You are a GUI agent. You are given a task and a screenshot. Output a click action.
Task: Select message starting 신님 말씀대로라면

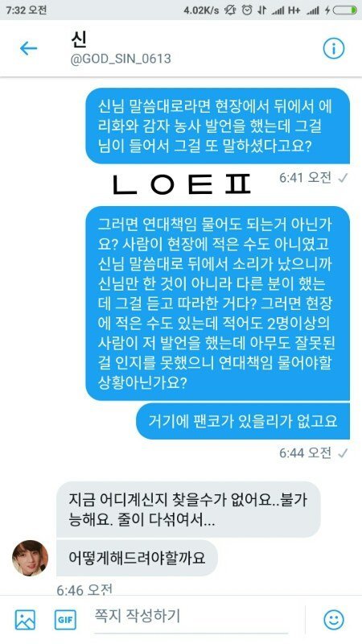(217, 126)
